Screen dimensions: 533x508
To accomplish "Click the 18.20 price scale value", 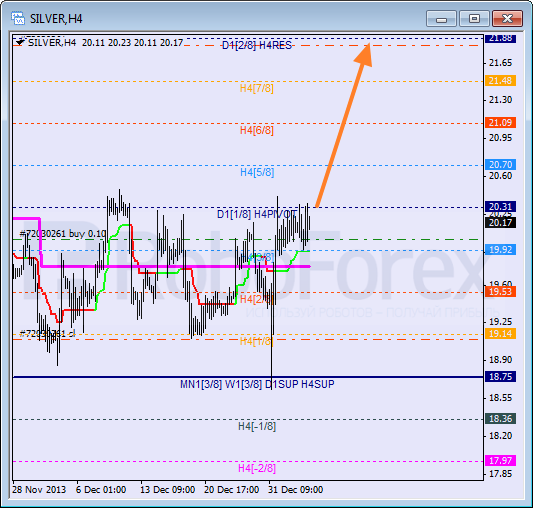I will 500,436.
